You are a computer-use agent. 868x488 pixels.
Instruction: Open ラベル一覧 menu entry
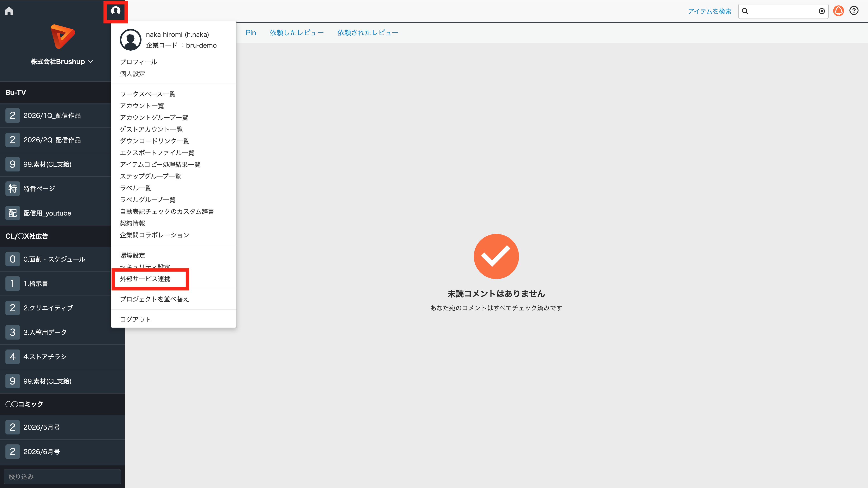tap(136, 188)
